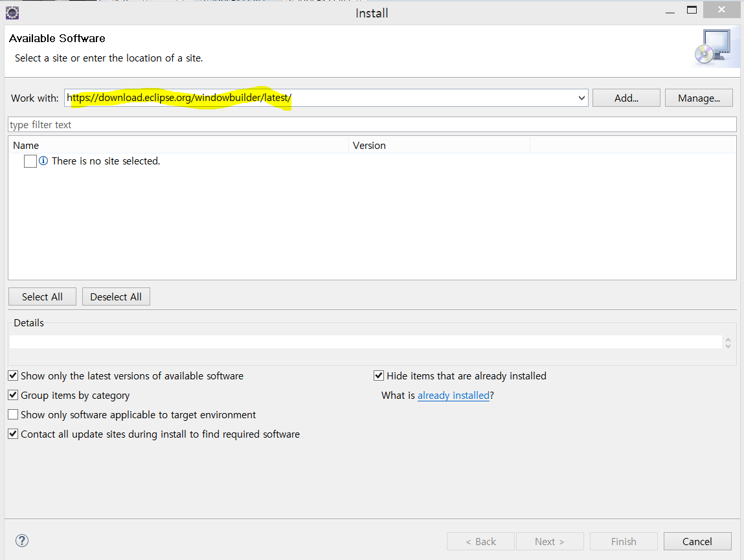Expand the Work with dropdown arrow

pos(581,98)
